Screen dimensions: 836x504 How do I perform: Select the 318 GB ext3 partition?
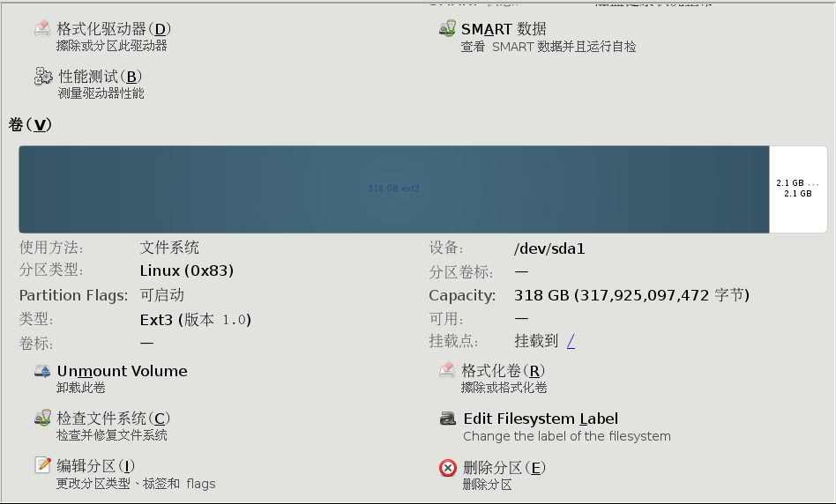[x=394, y=189]
